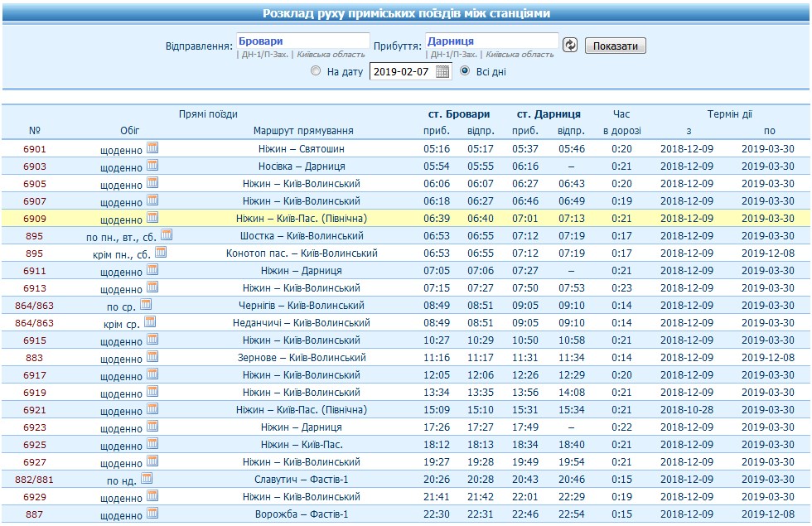The width and height of the screenshot is (812, 526).
Task: Open train number 882/881 link
Action: pyautogui.click(x=34, y=480)
